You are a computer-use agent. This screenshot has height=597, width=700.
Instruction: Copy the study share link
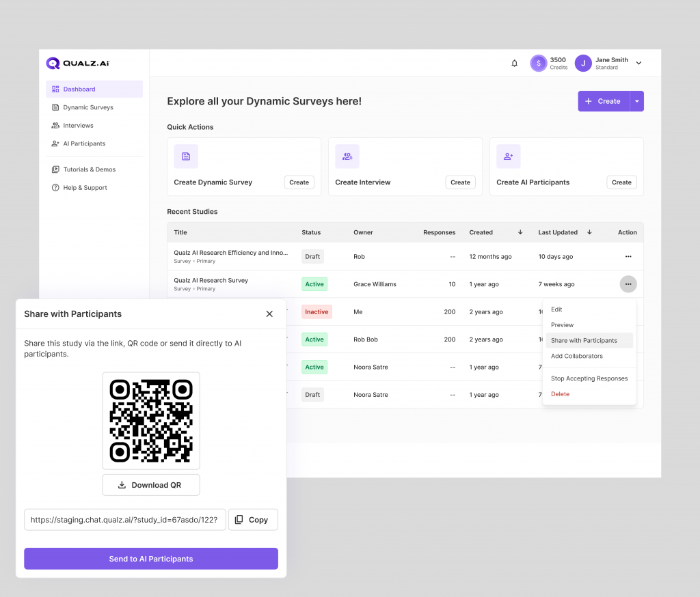(x=253, y=520)
